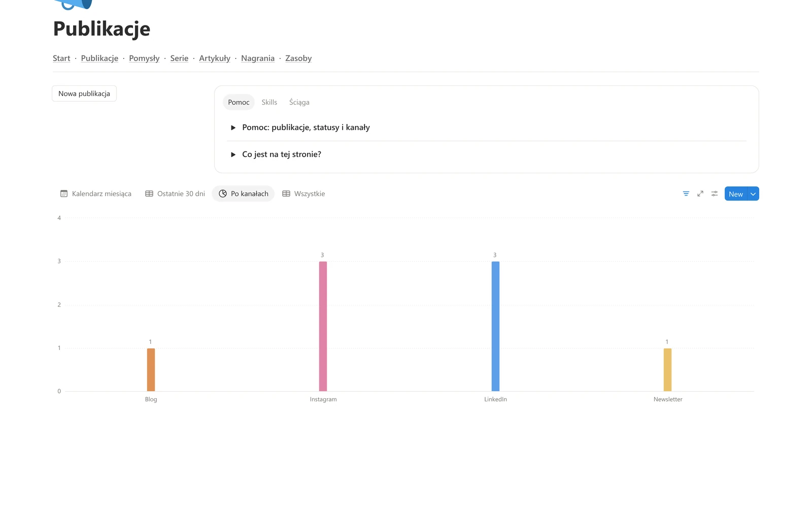The height and width of the screenshot is (508, 812).
Task: Switch to the Skills tab
Action: pyautogui.click(x=269, y=102)
